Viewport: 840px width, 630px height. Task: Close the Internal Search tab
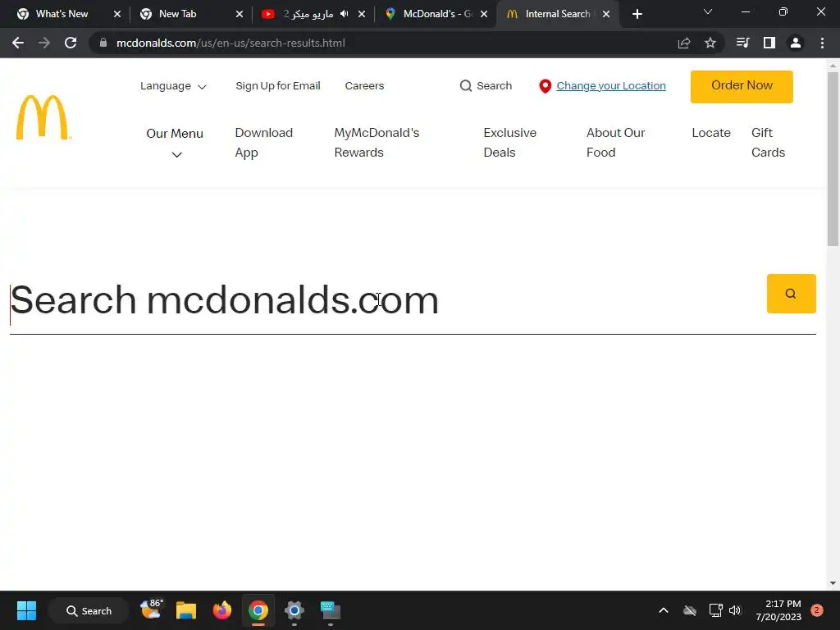pos(606,14)
